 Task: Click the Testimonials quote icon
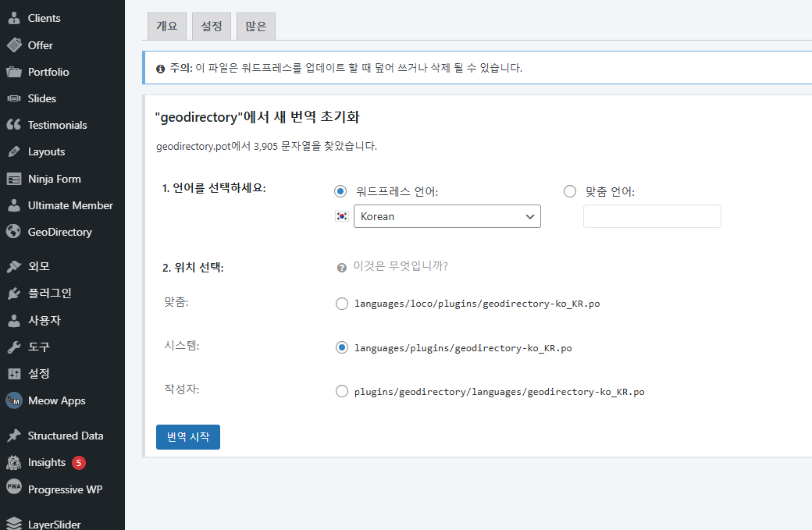pos(14,125)
